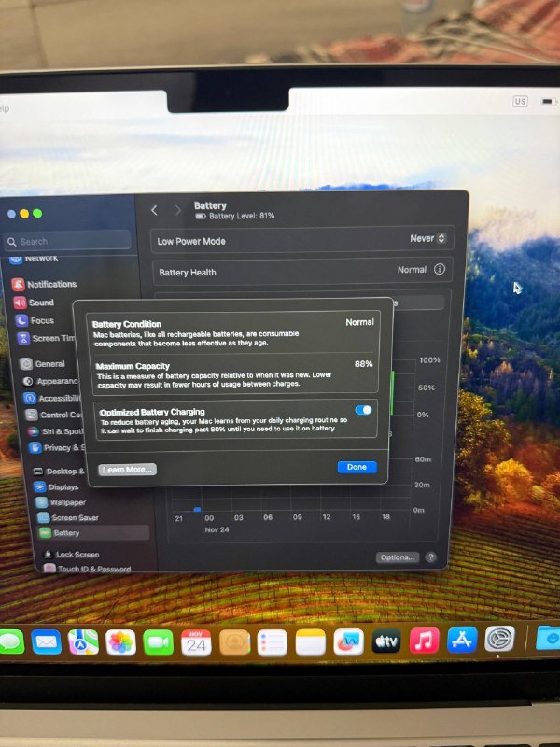Open Battery Health info icon
The image size is (560, 747).
point(439,269)
